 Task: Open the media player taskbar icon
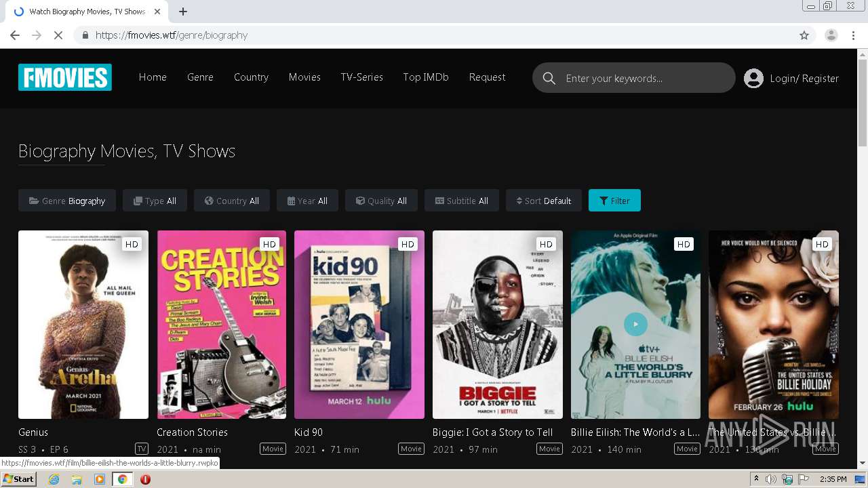100,479
